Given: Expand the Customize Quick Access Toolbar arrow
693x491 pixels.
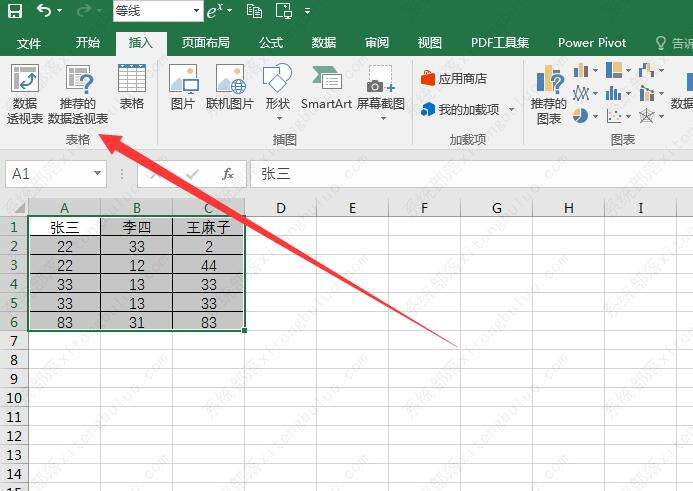Looking at the screenshot, I should [x=308, y=11].
